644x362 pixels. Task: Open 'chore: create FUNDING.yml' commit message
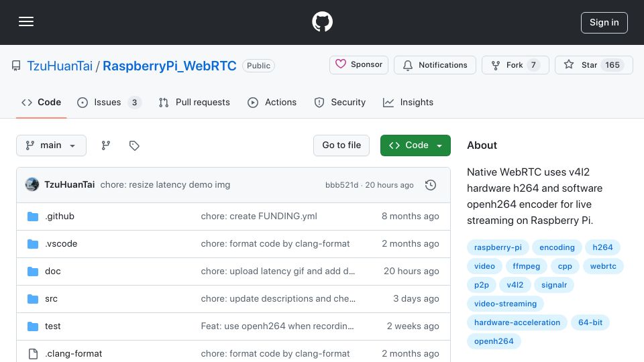click(259, 217)
